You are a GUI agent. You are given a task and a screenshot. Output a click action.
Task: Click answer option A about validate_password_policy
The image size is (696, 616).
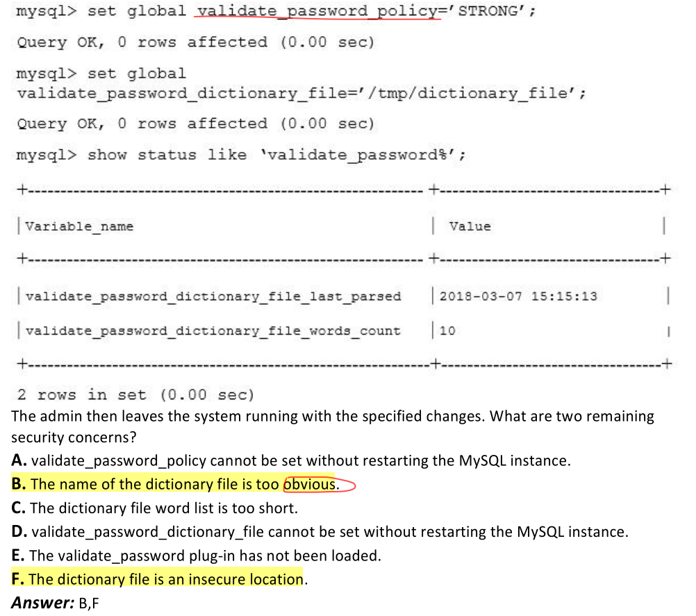click(291, 460)
